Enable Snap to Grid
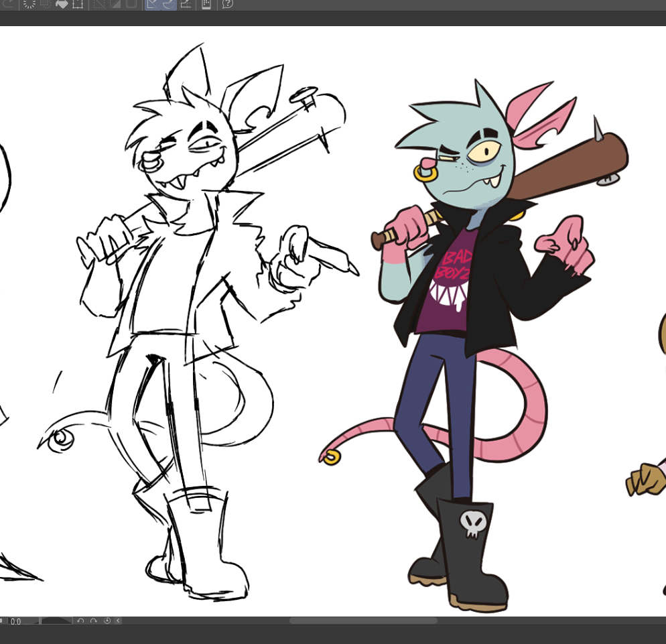 point(186,4)
